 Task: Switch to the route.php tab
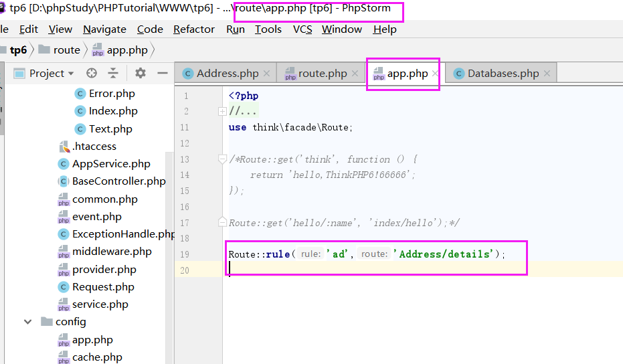point(322,74)
